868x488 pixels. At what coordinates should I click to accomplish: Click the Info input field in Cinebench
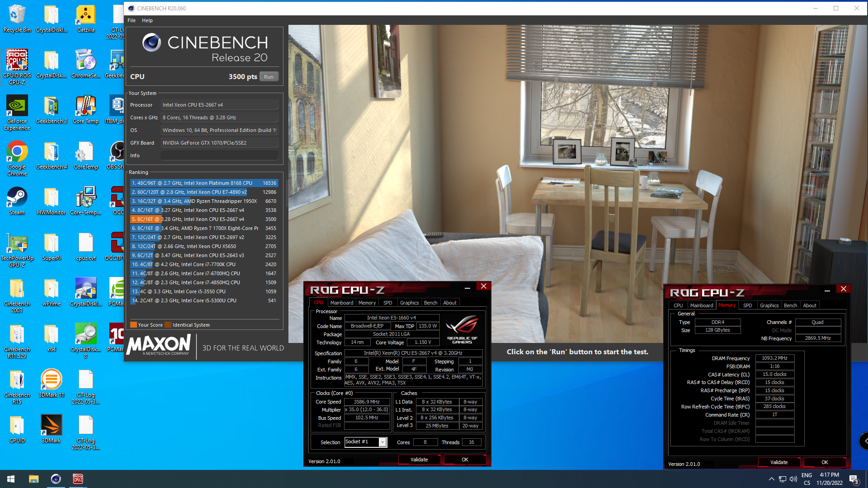tap(219, 155)
